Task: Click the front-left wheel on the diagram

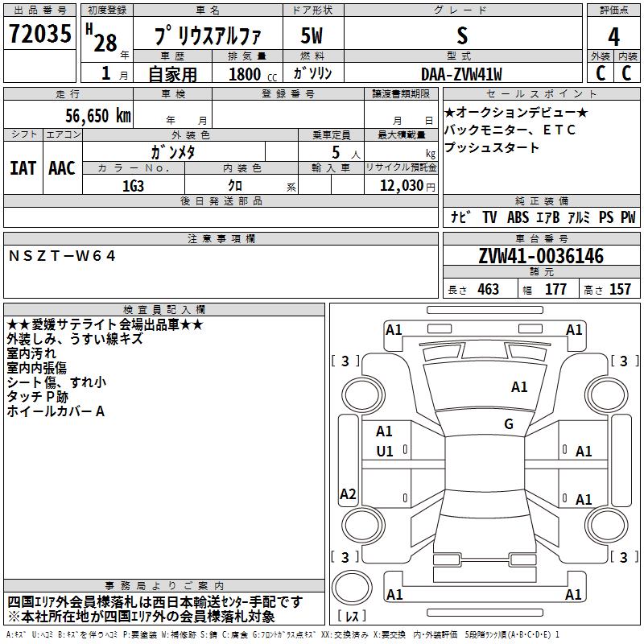Action: [362, 395]
